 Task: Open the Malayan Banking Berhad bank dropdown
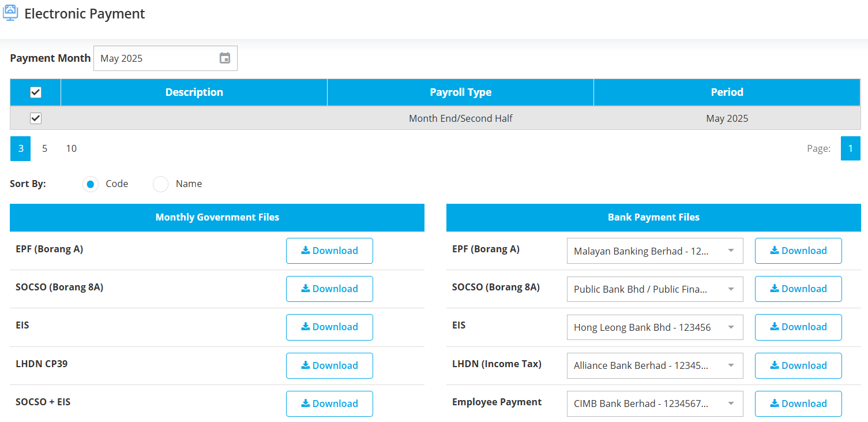(655, 251)
